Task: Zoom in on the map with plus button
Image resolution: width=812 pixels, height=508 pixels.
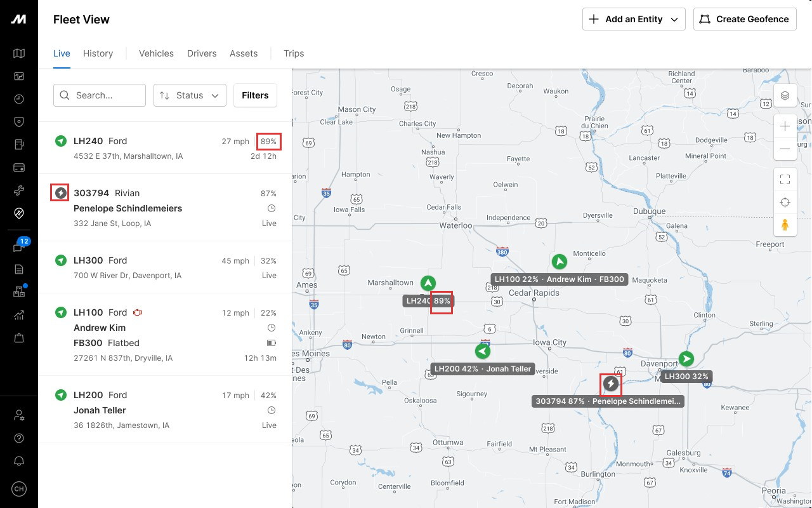Action: pyautogui.click(x=785, y=126)
